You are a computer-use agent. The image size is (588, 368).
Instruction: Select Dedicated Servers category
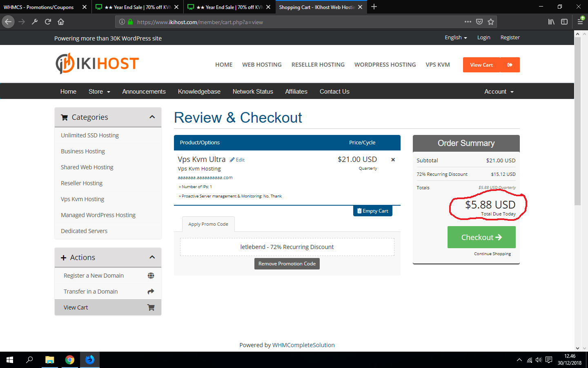[x=84, y=231]
